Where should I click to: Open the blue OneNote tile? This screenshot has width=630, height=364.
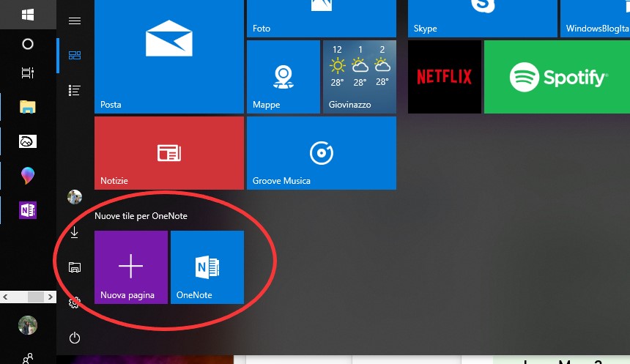[207, 267]
